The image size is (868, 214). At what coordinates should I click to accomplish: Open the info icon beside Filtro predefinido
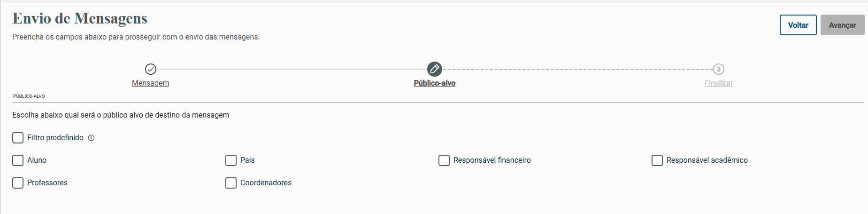(x=92, y=138)
